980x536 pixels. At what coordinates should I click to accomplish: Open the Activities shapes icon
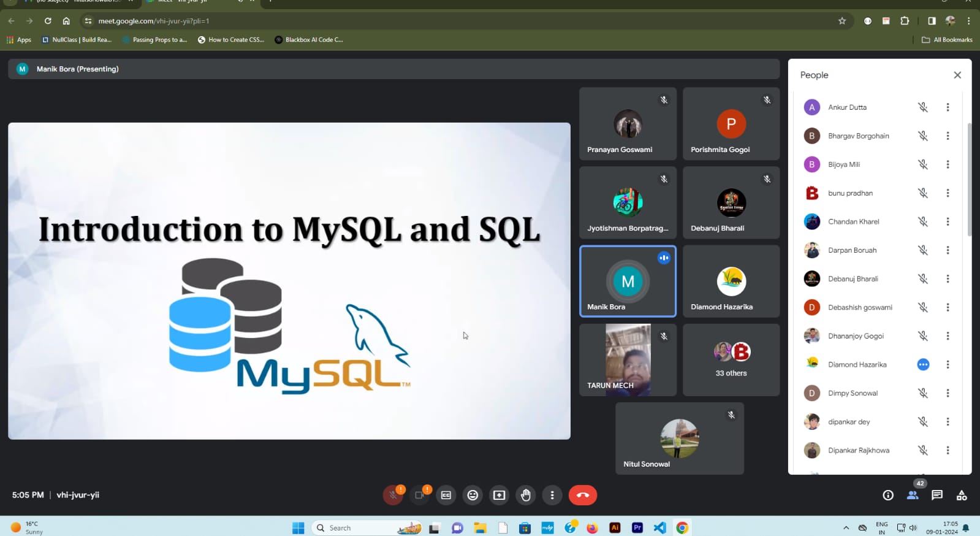(x=962, y=495)
